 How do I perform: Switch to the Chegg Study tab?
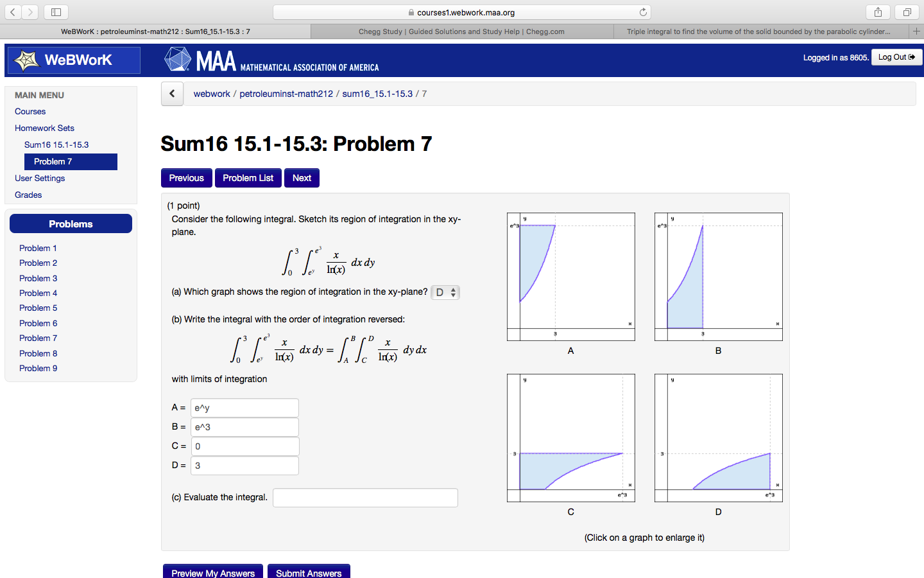(461, 31)
